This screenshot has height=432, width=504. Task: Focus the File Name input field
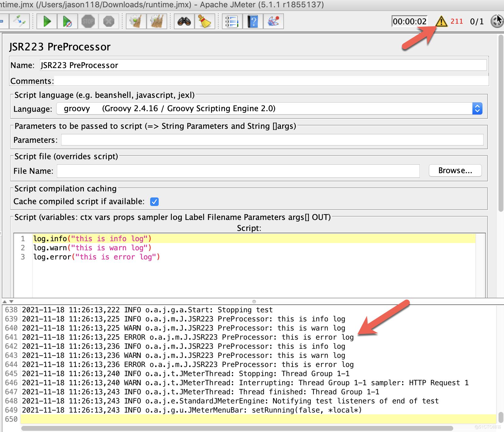point(238,171)
